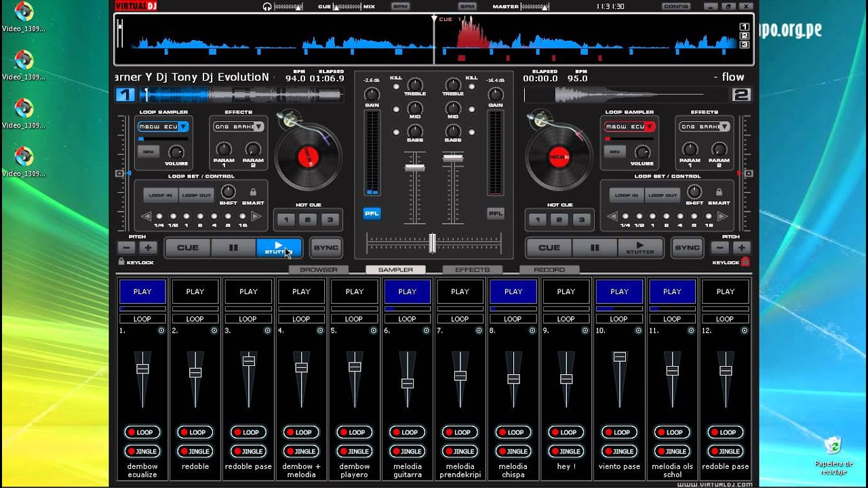Open options for sampler slot 9
Screen dimensions: 868x488
coord(585,331)
